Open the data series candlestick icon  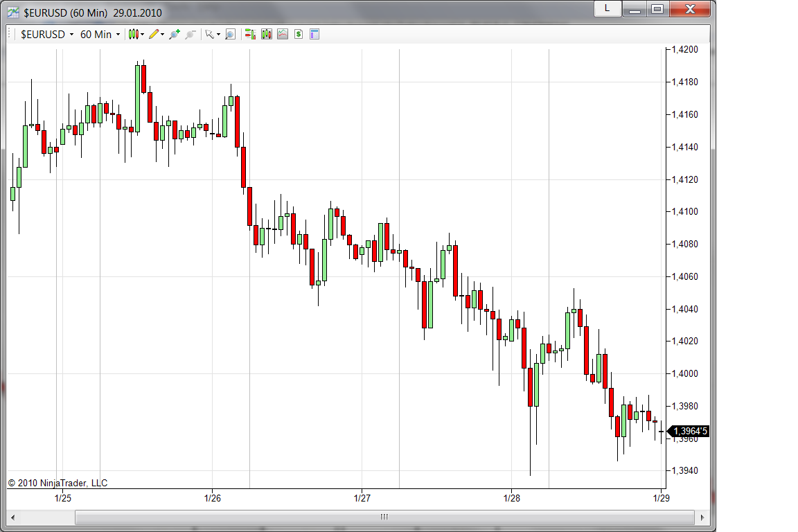tap(266, 34)
